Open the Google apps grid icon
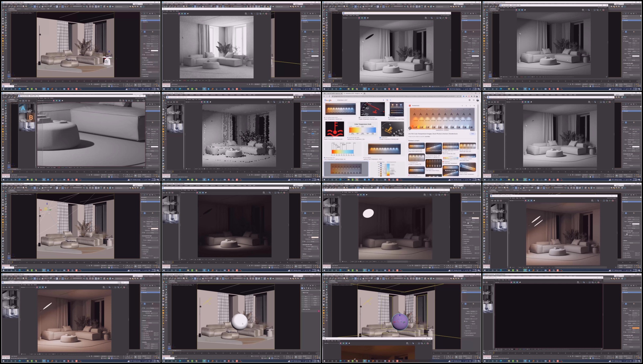 [x=474, y=100]
